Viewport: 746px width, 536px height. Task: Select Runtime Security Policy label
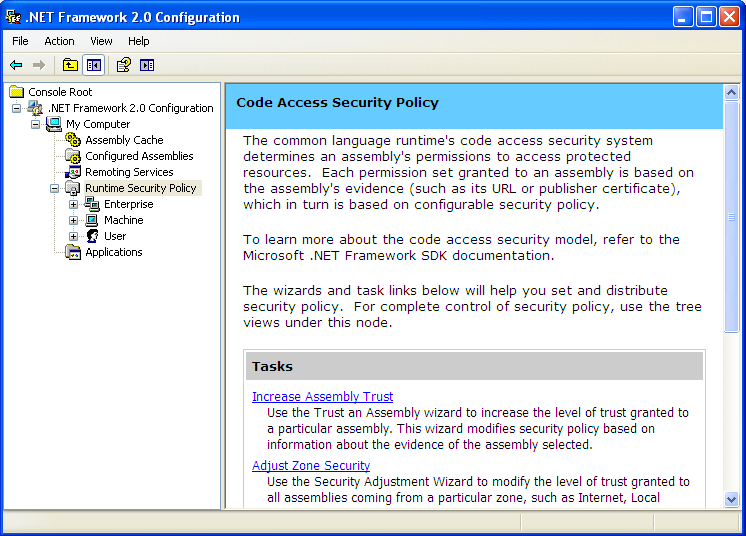[x=141, y=188]
